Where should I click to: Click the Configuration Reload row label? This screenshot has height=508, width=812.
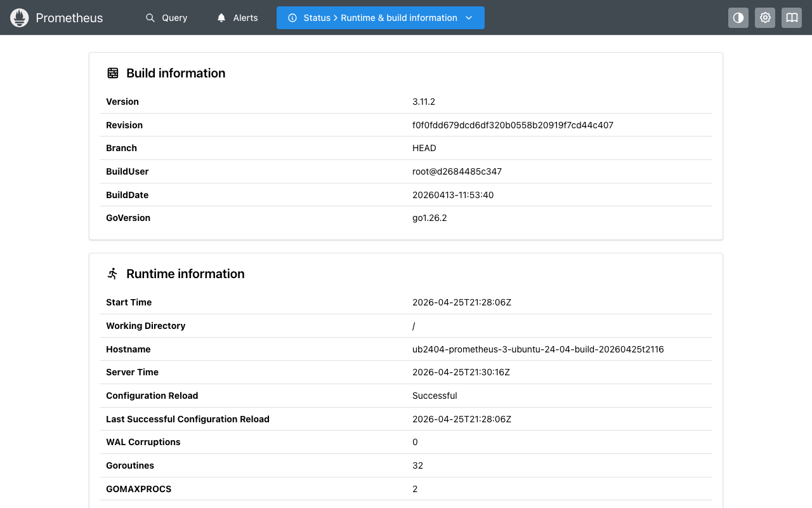tap(152, 396)
